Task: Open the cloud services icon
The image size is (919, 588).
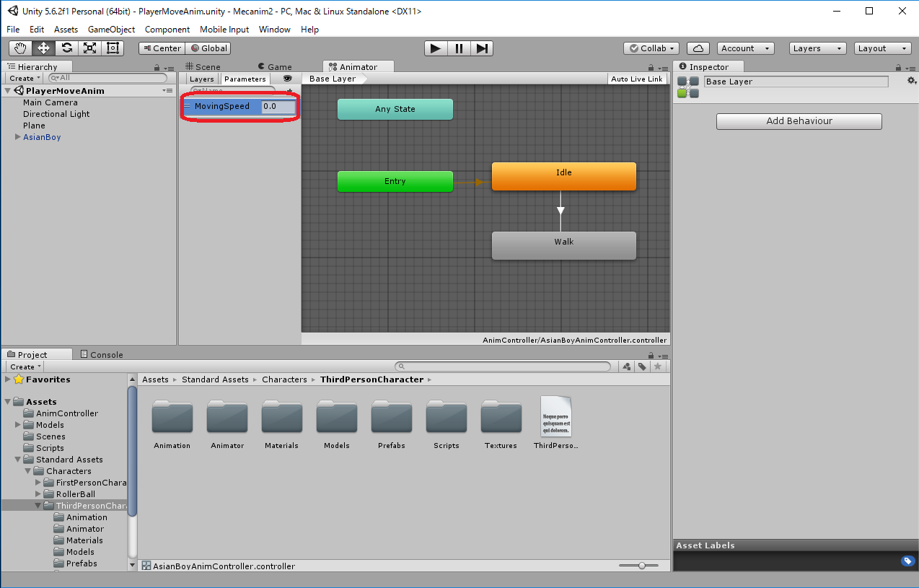Action: 698,48
